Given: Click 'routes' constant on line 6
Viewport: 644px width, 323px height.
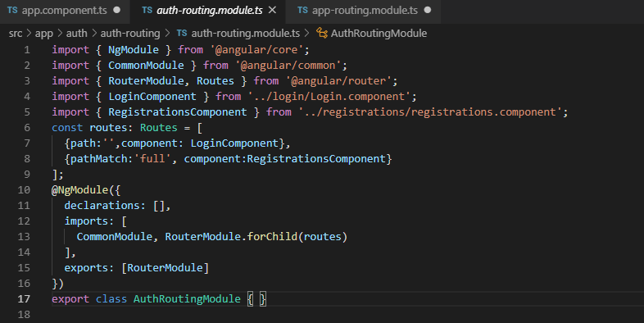Looking at the screenshot, I should (108, 128).
